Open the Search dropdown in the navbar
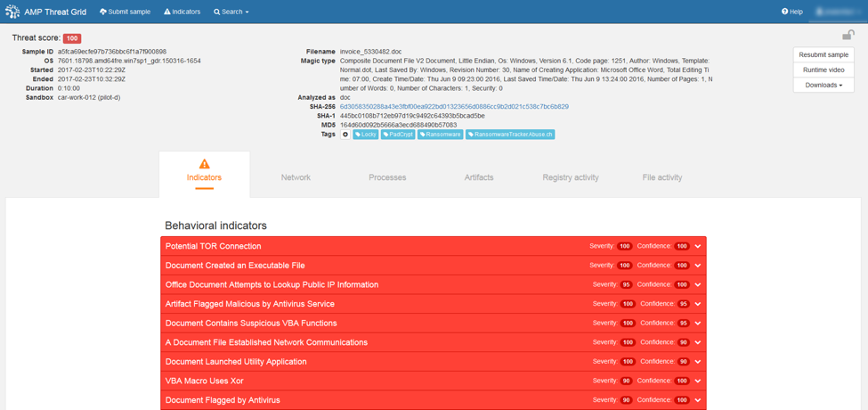The height and width of the screenshot is (410, 868). click(x=231, y=12)
